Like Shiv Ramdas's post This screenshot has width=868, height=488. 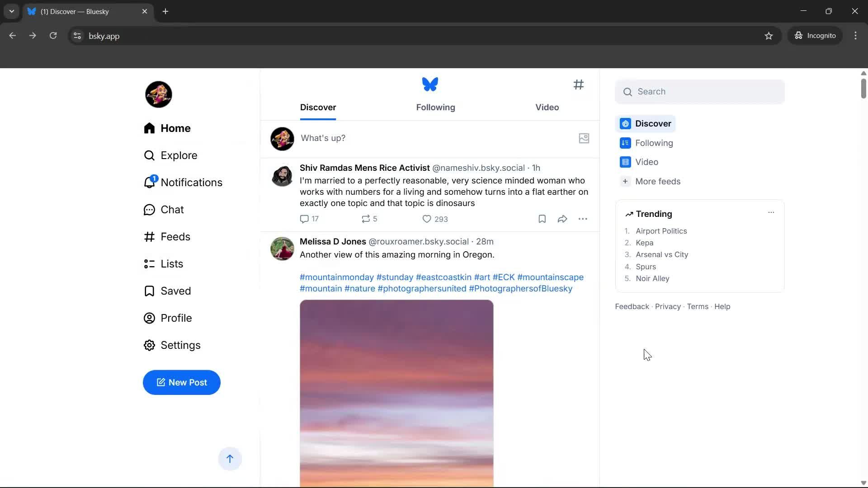tap(427, 219)
